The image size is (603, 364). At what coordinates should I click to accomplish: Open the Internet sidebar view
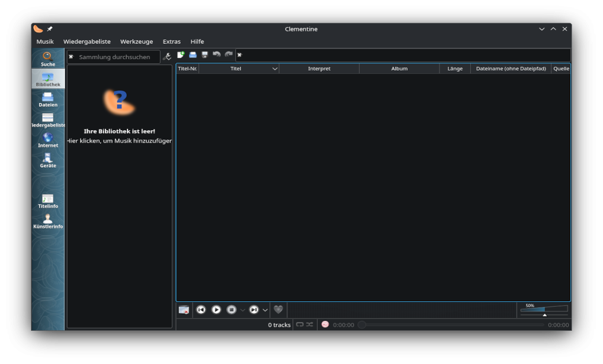(48, 140)
